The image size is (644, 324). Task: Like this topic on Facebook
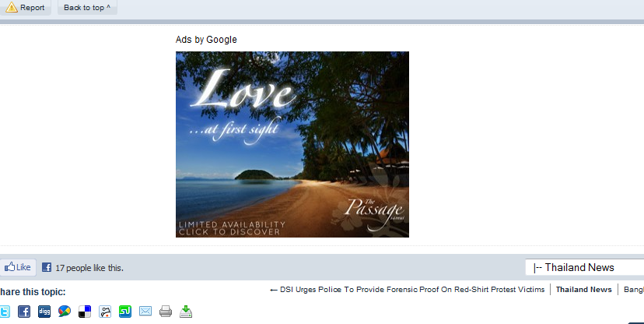(18, 267)
